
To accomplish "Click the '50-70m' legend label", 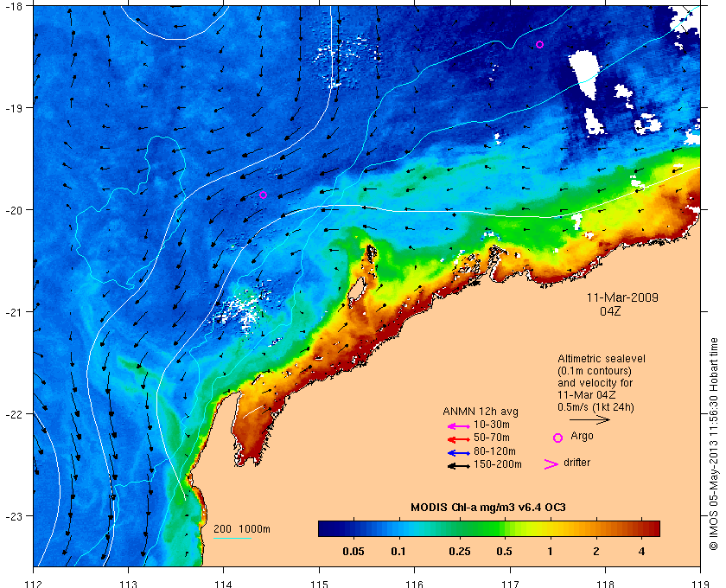I will click(x=492, y=438).
